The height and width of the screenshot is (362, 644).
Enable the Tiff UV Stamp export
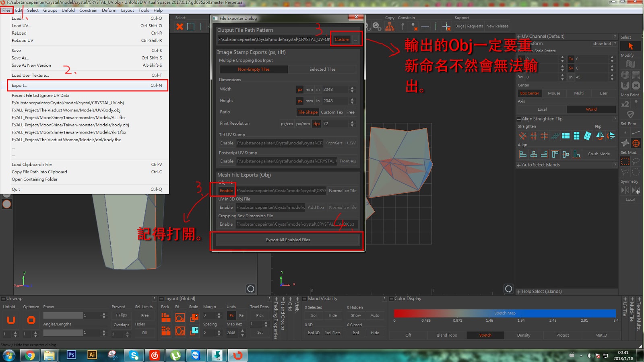click(x=227, y=143)
